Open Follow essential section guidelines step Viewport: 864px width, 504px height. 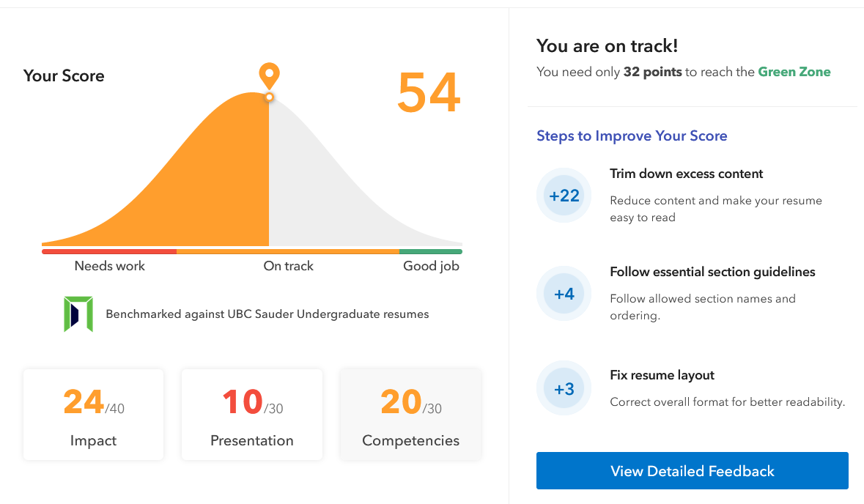click(712, 272)
